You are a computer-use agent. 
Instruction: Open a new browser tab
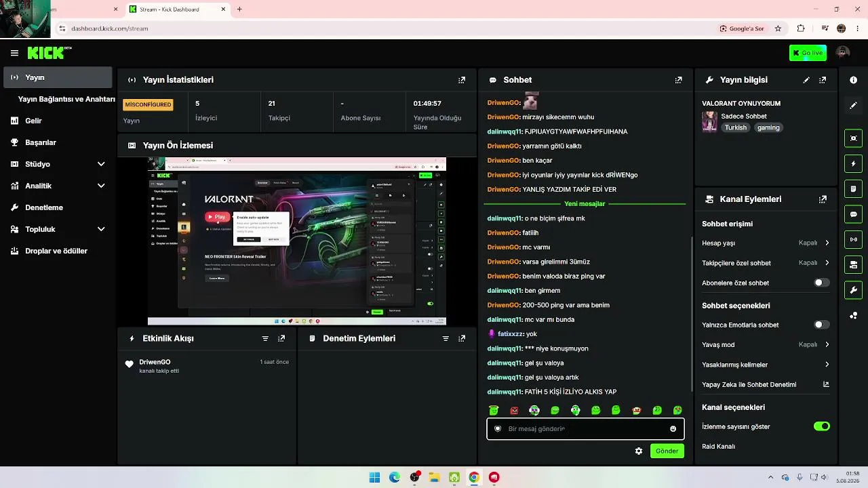[x=239, y=9]
